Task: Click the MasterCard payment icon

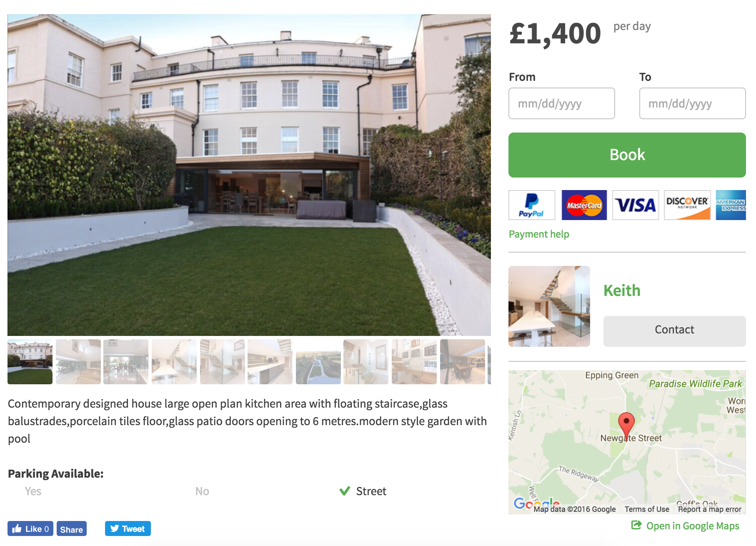Action: pyautogui.click(x=584, y=205)
